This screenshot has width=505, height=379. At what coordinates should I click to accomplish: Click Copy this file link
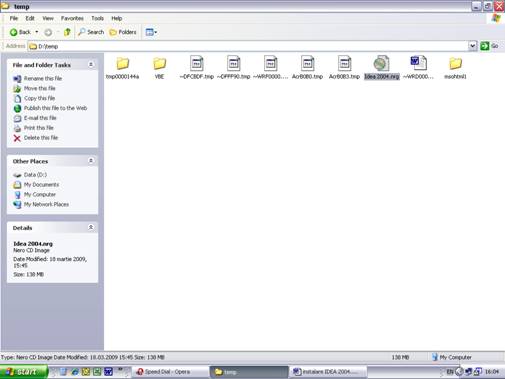(x=39, y=98)
